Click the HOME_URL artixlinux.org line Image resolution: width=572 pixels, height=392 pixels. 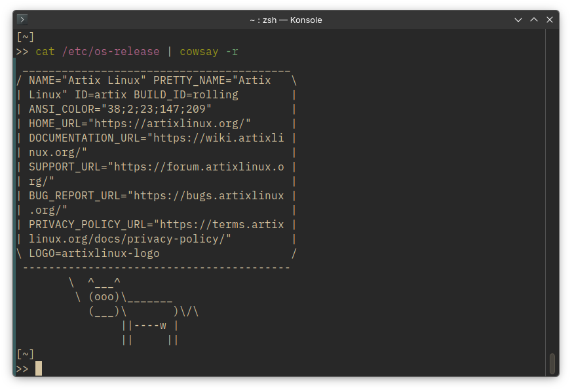tap(140, 124)
